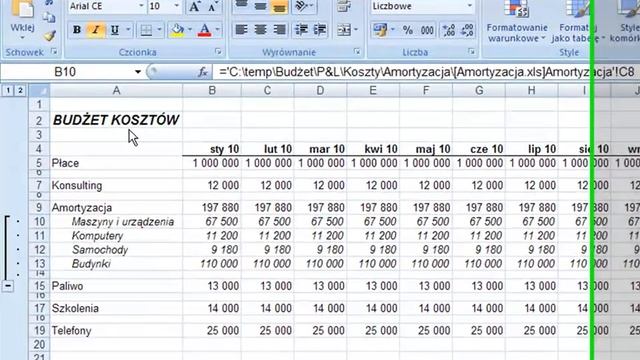The width and height of the screenshot is (640, 360).
Task: Apply the yellow fill color bucket
Action: (177, 30)
